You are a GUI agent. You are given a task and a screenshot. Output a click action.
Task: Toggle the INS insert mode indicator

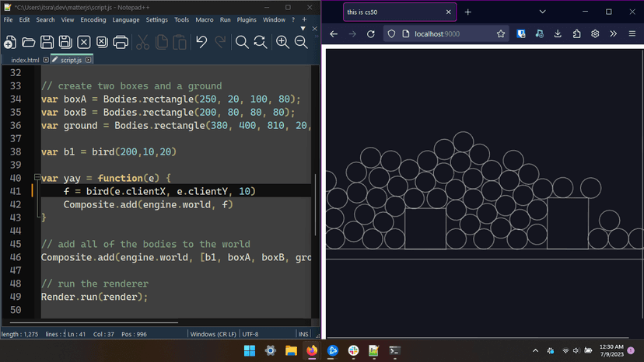pos(303,334)
